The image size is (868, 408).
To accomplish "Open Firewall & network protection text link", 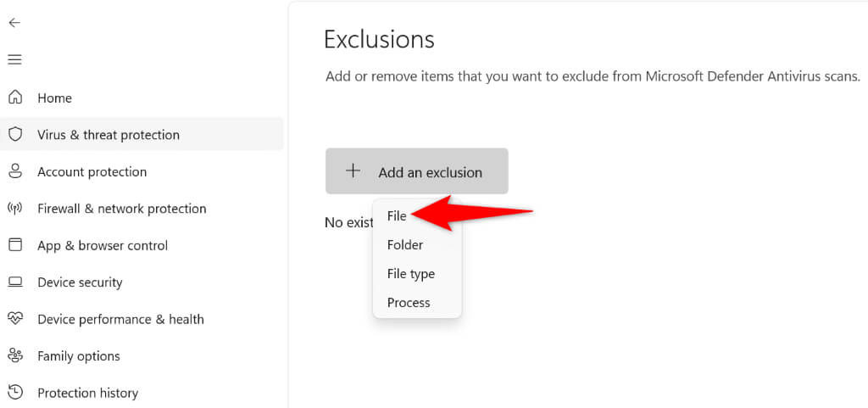I will point(121,209).
